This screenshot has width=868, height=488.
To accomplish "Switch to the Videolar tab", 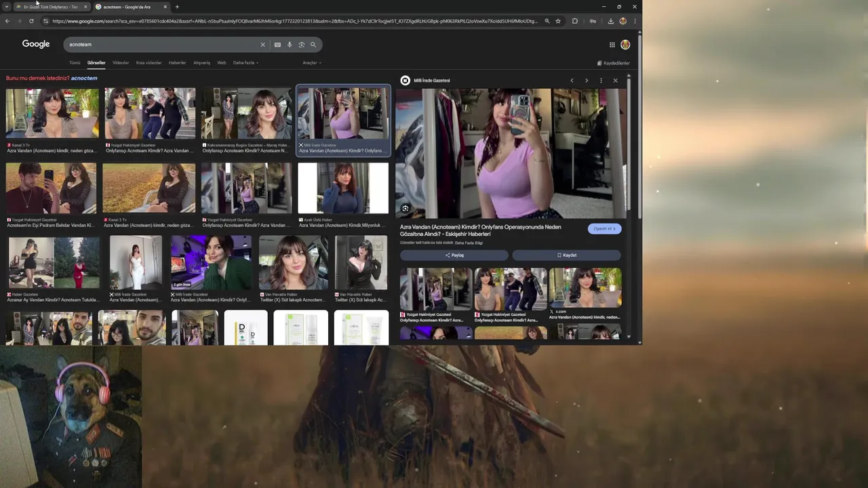I will tap(121, 63).
